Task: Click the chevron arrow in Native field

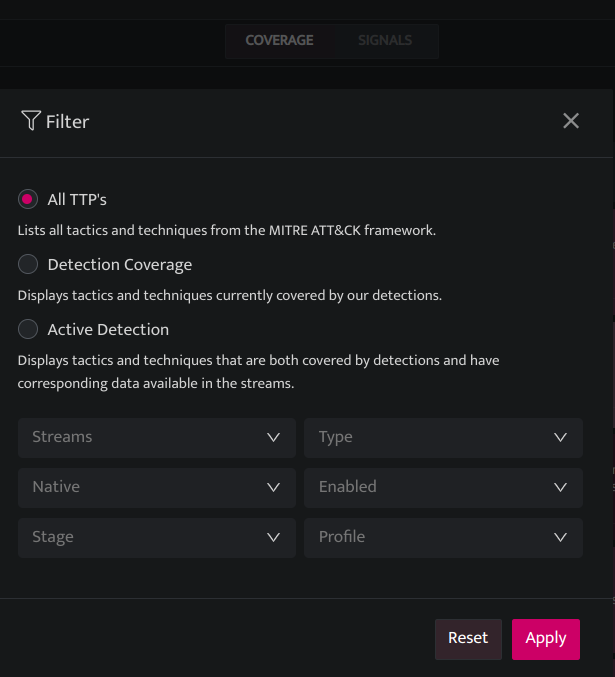Action: [273, 488]
